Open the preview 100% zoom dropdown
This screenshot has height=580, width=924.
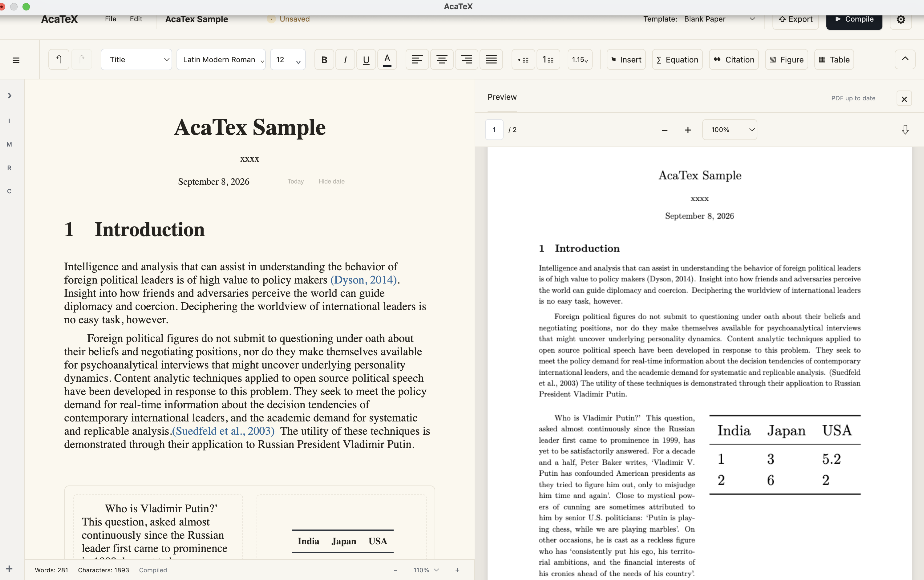click(729, 130)
